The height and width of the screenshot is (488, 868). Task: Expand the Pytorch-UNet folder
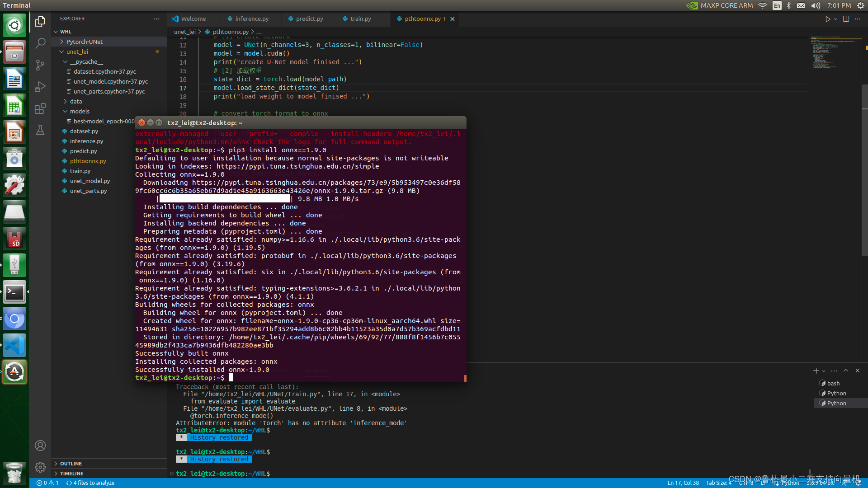pos(84,42)
